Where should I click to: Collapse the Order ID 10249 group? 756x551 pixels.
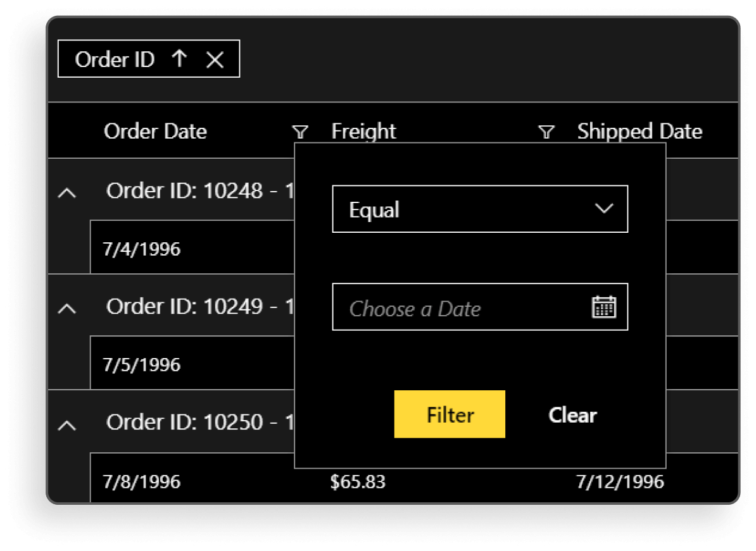pyautogui.click(x=67, y=308)
